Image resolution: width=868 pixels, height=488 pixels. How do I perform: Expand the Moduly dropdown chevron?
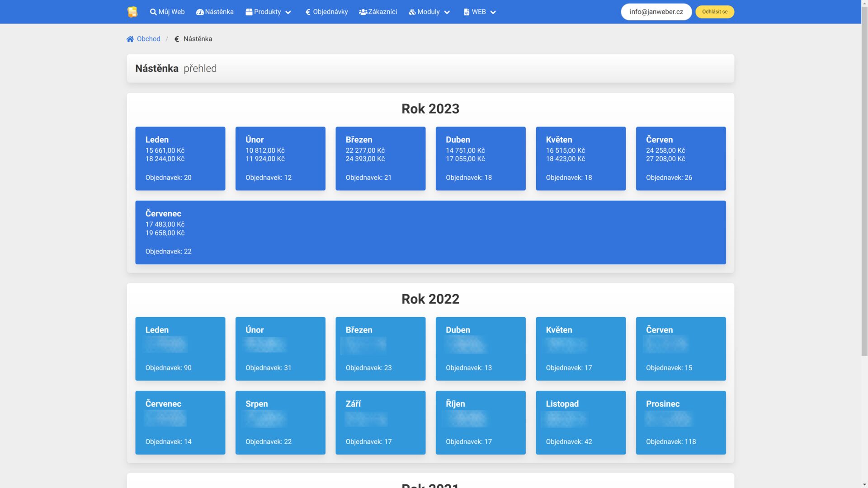pyautogui.click(x=447, y=13)
